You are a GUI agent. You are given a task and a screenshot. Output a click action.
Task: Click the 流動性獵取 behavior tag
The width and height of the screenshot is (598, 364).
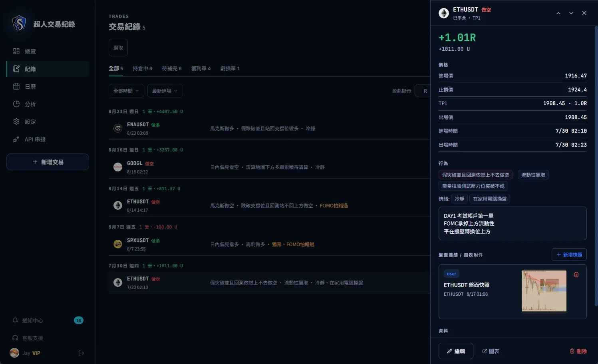(533, 175)
